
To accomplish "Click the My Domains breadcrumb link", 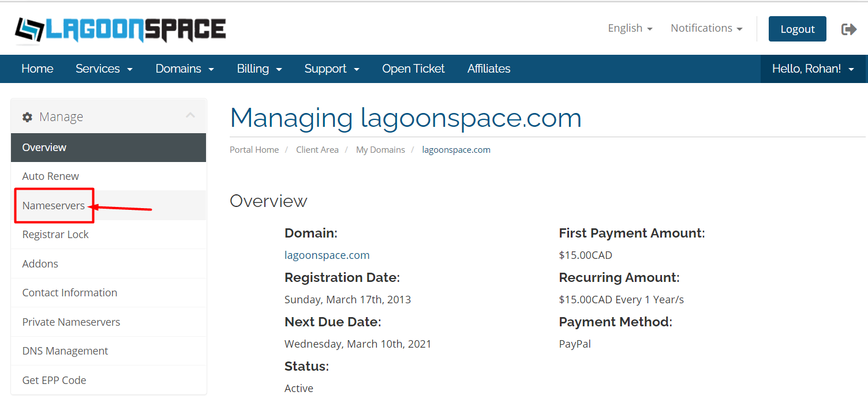I will point(380,150).
